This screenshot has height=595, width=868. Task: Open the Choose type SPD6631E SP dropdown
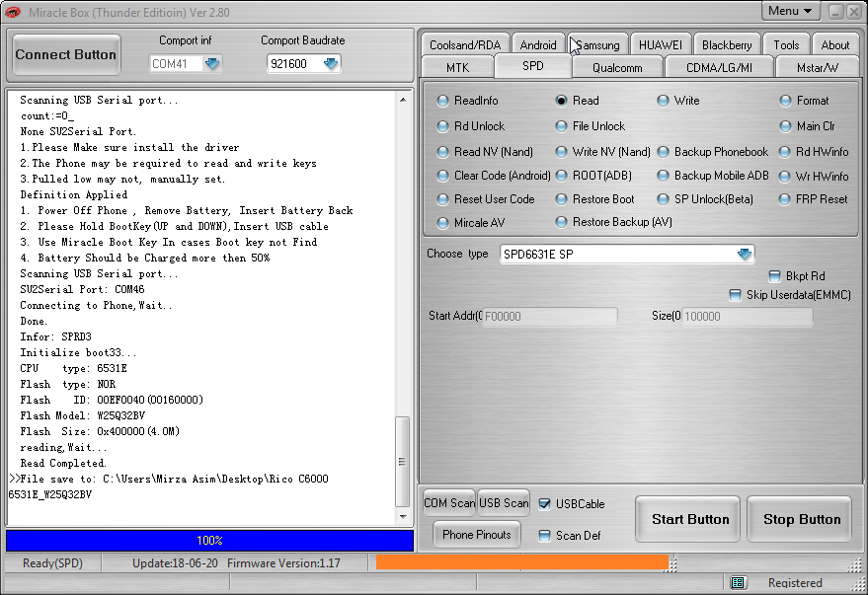pyautogui.click(x=745, y=254)
